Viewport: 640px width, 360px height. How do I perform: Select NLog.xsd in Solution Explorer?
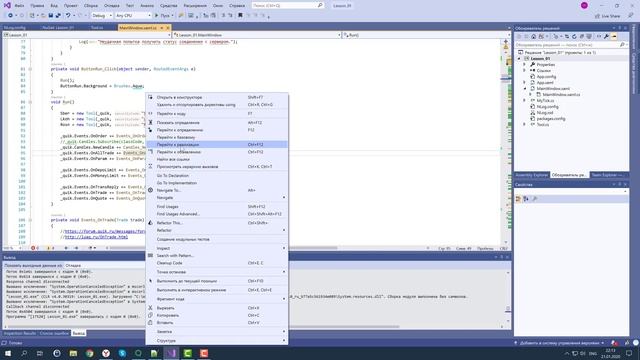[544, 113]
